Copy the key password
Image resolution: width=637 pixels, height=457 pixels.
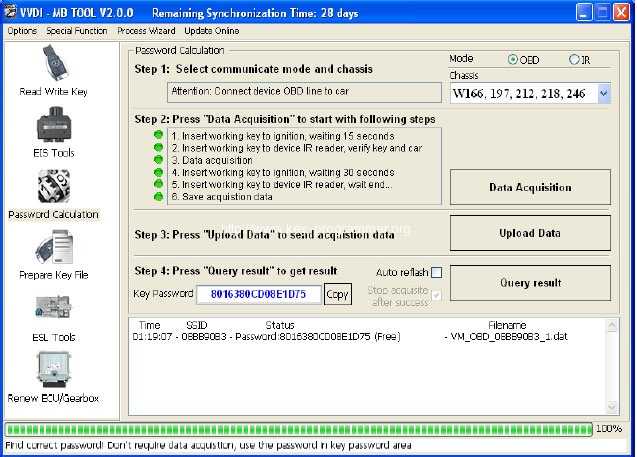338,294
